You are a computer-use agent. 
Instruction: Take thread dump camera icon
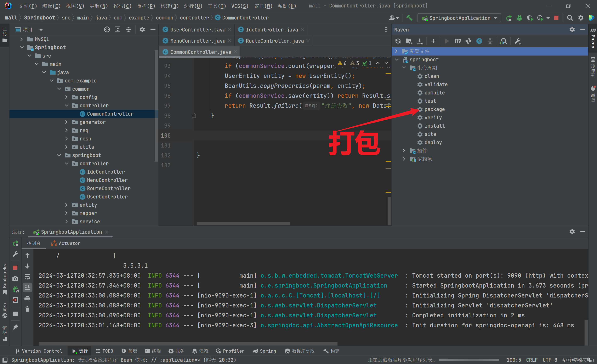tap(15, 278)
